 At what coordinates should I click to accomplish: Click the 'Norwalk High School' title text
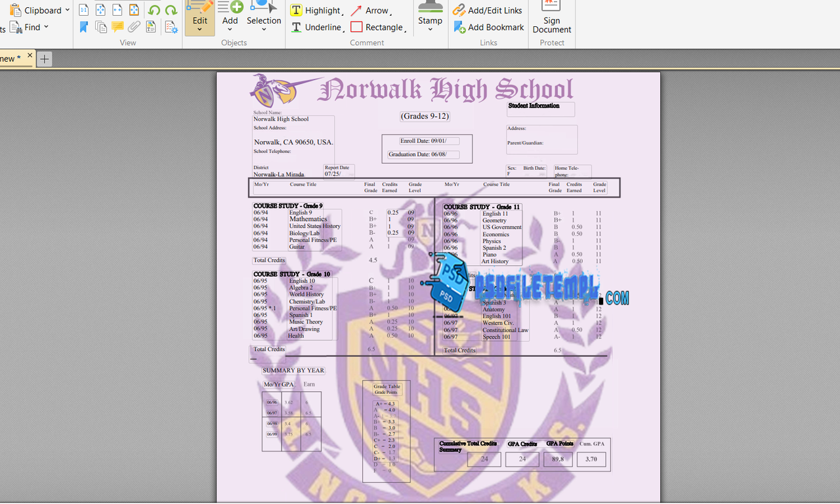click(446, 90)
